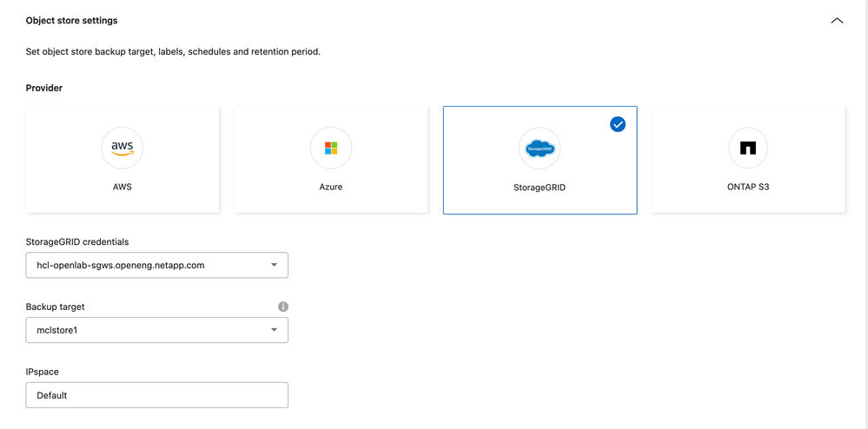Click the AWS logo icon

(122, 148)
